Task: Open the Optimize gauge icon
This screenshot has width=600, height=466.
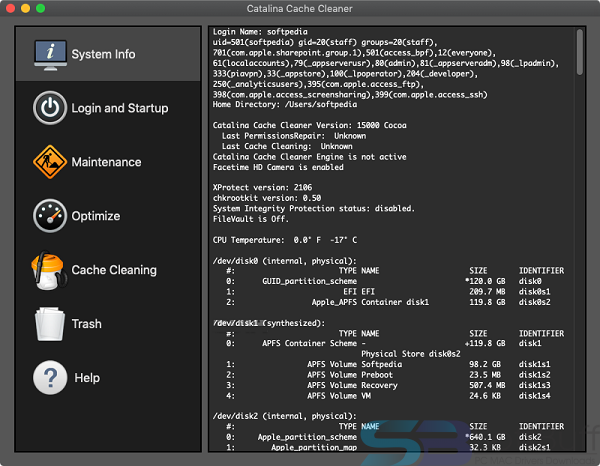Action: 50,216
